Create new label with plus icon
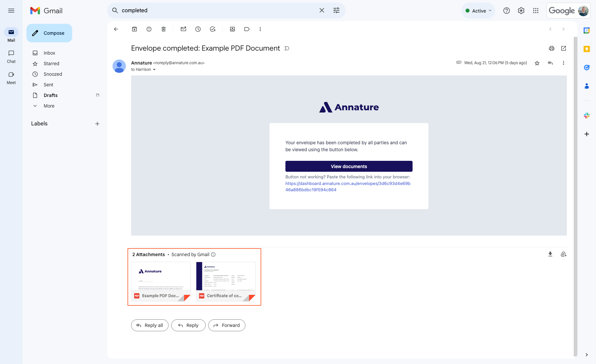 tap(97, 124)
